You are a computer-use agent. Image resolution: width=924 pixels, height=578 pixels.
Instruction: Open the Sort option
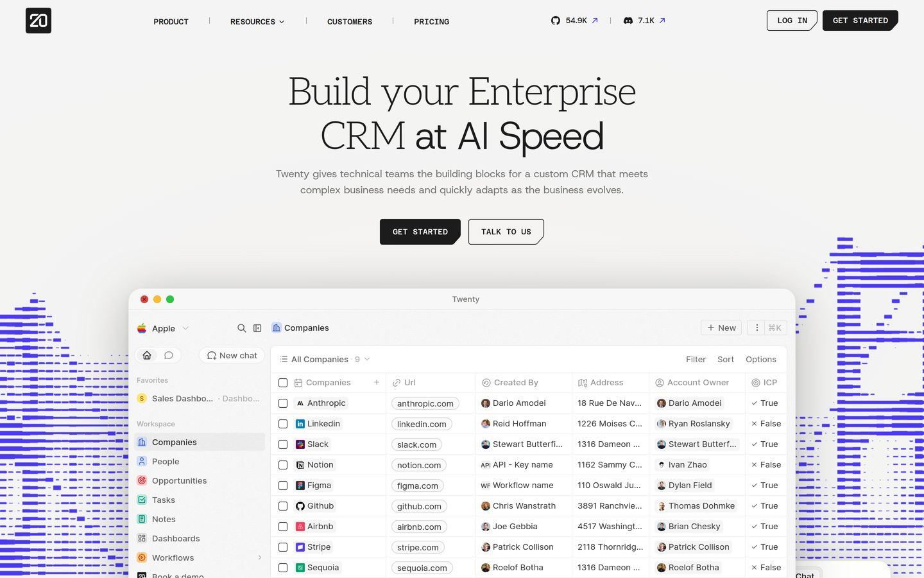726,359
